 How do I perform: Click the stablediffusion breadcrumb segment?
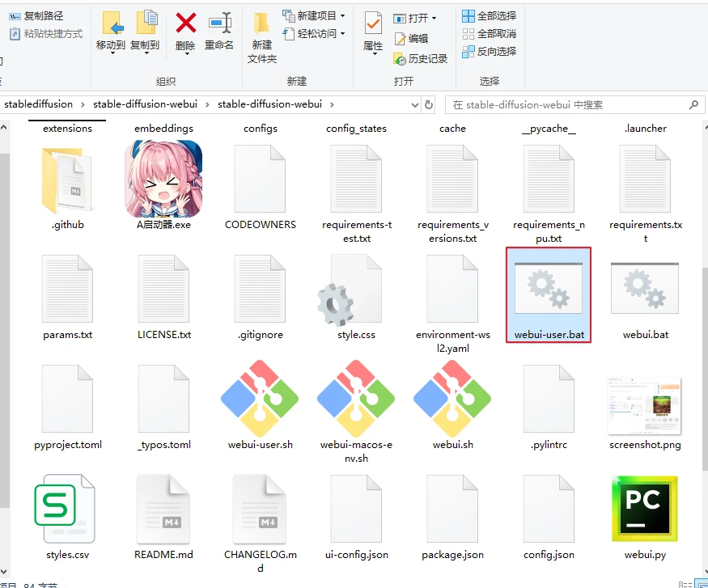point(38,104)
